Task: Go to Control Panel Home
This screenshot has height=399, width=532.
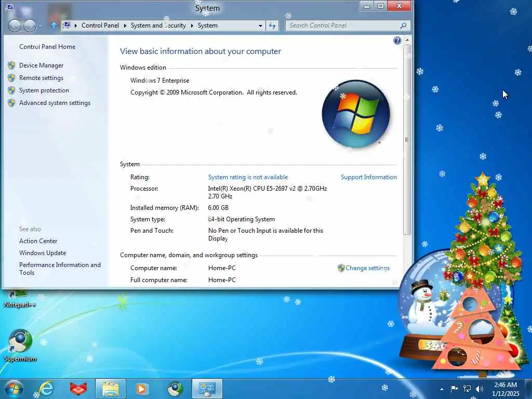Action: (47, 46)
